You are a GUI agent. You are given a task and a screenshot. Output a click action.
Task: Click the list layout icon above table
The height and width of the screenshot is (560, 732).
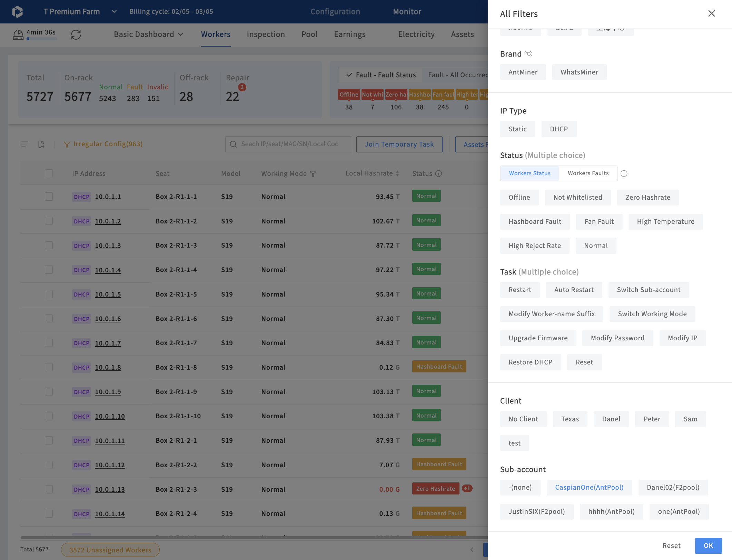coord(24,144)
